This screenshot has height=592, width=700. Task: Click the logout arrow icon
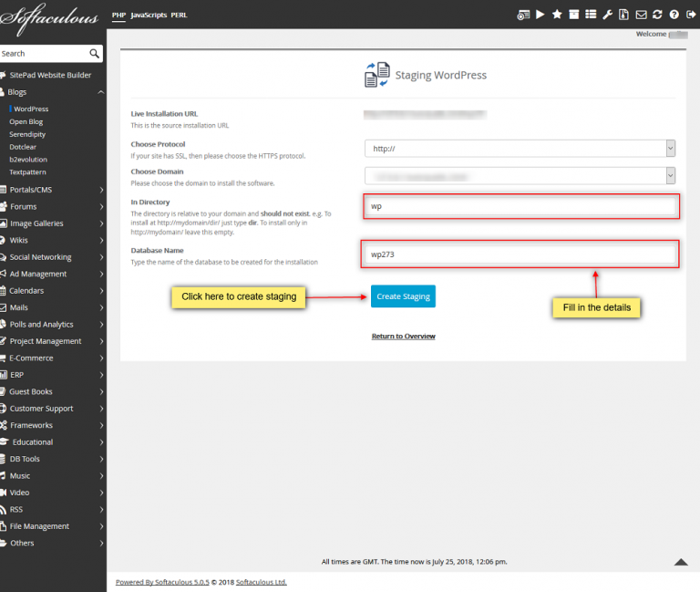[689, 15]
